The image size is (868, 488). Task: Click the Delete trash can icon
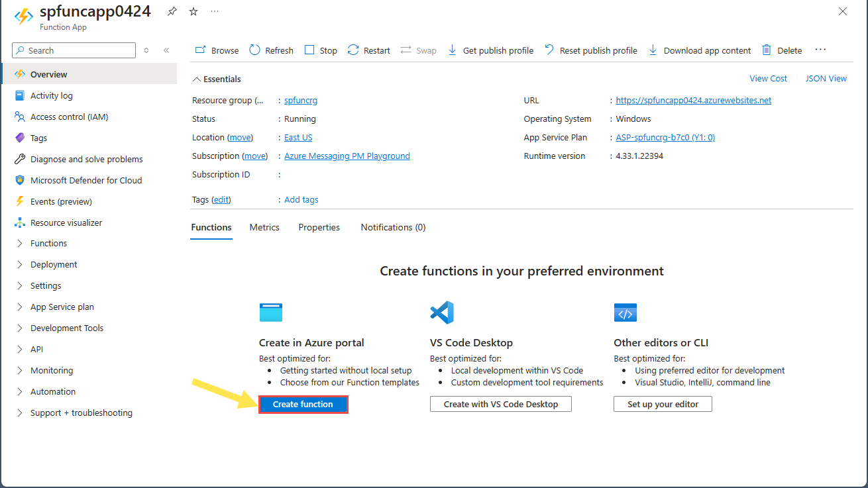pos(767,50)
